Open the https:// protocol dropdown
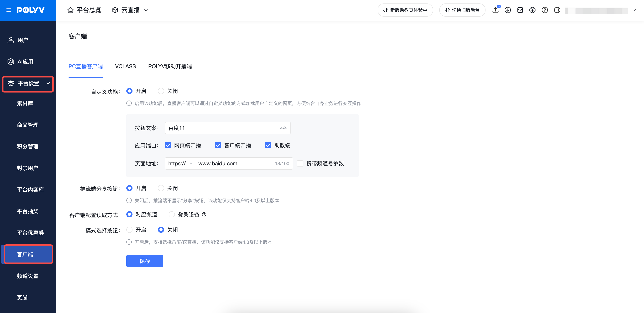This screenshot has height=313, width=644. click(x=180, y=163)
